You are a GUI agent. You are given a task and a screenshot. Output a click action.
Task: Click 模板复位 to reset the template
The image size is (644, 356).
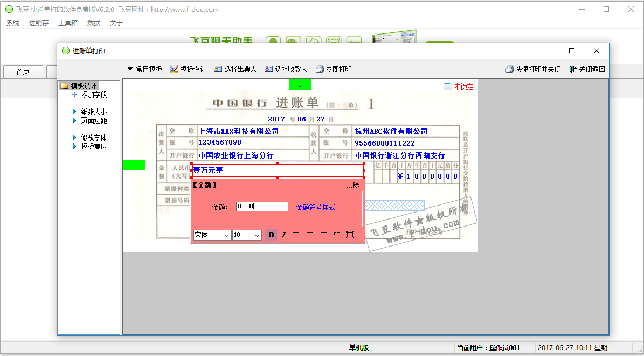pos(90,146)
